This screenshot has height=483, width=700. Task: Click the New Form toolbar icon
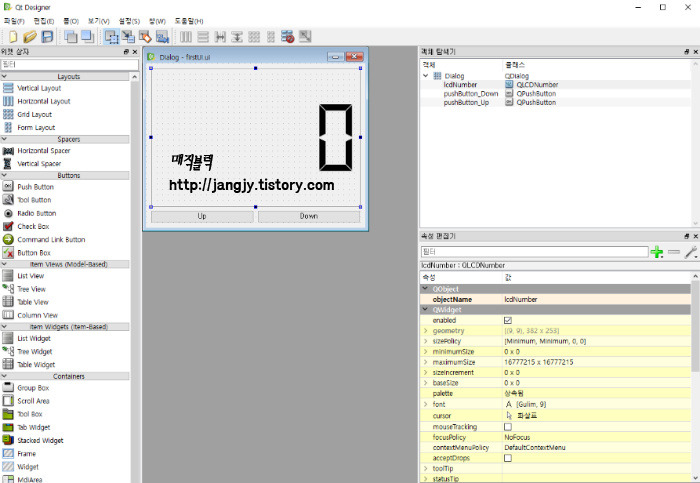(13, 37)
